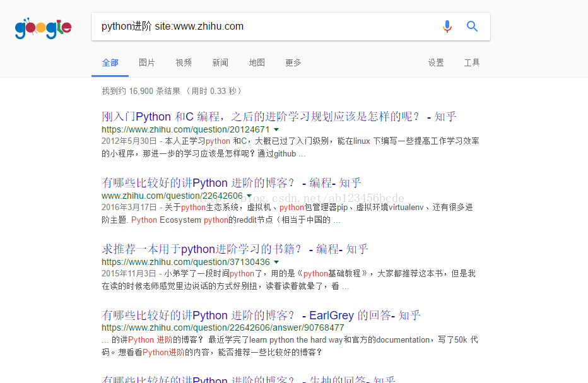The image size is (588, 383).
Task: Open the 设置 menu
Action: 436,62
